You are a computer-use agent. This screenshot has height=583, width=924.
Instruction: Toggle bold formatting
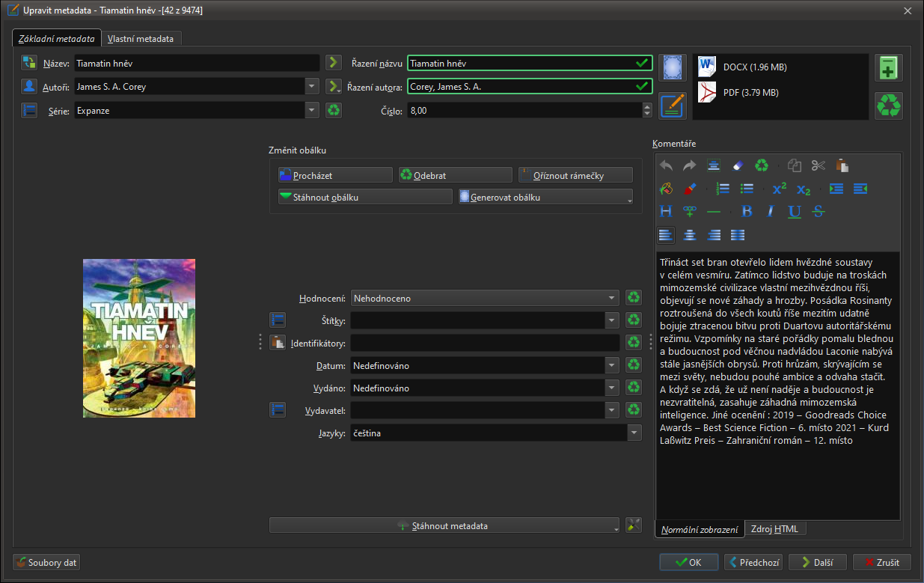(x=747, y=212)
